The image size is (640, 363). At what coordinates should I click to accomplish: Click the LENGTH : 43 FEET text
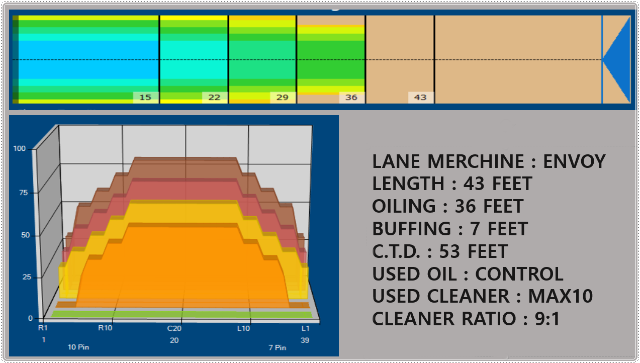click(x=452, y=183)
